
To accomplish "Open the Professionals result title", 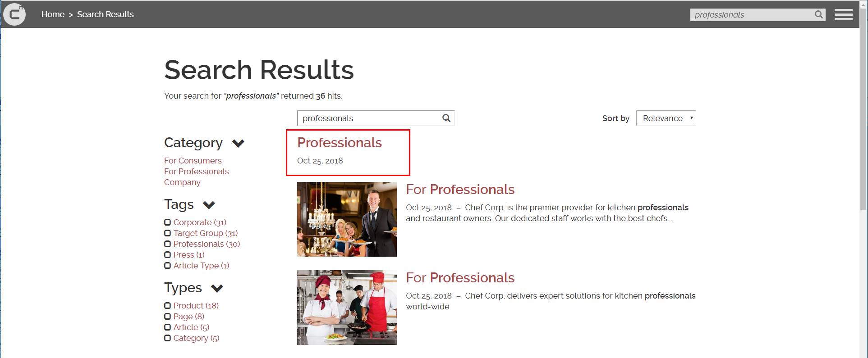I will (x=340, y=143).
